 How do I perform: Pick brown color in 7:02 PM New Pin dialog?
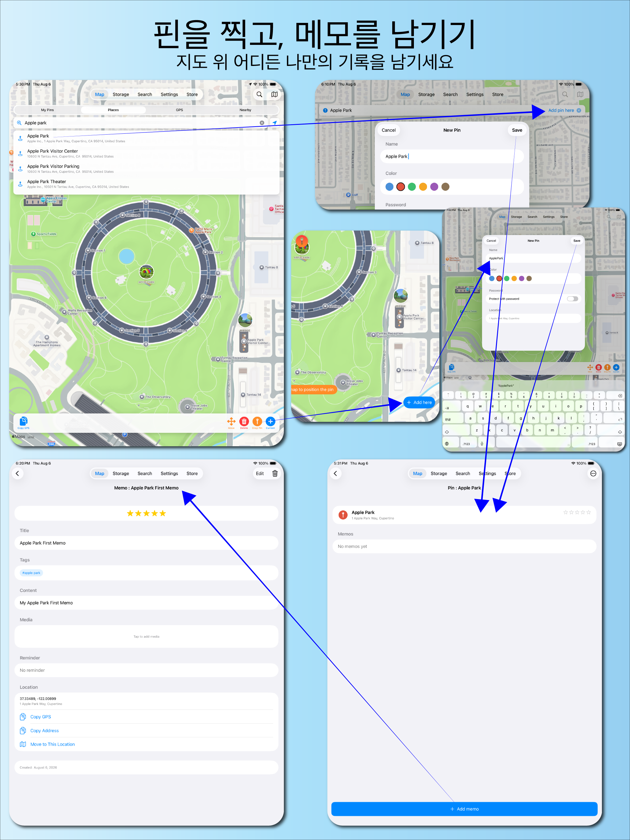529,278
